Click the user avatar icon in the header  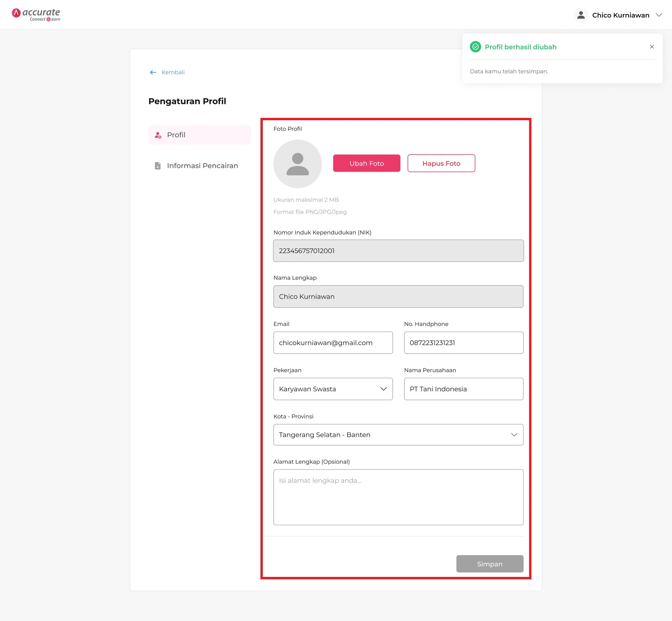581,15
